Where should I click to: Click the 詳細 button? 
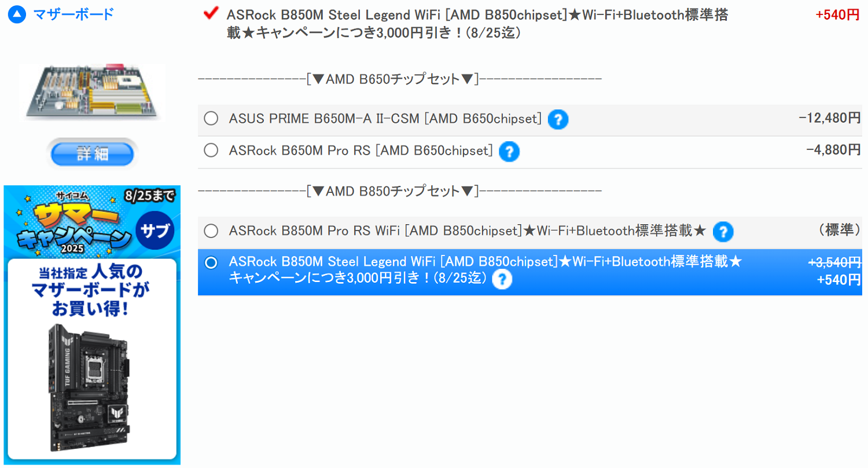pyautogui.click(x=92, y=153)
